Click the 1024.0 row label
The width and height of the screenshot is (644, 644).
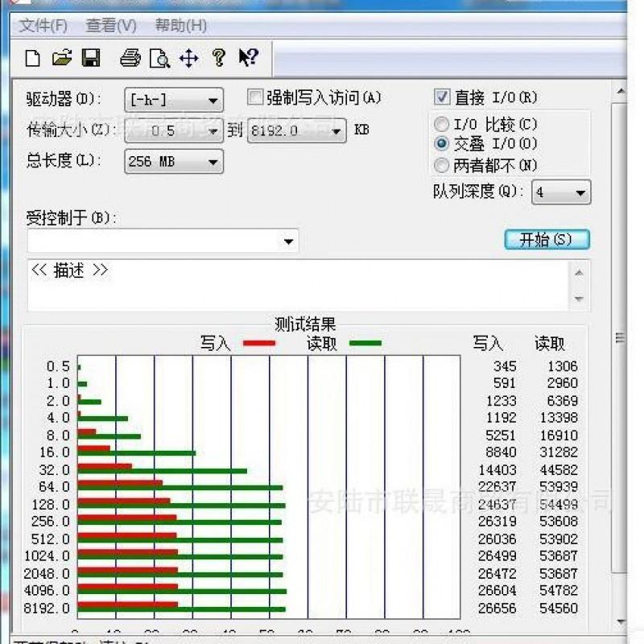47,555
